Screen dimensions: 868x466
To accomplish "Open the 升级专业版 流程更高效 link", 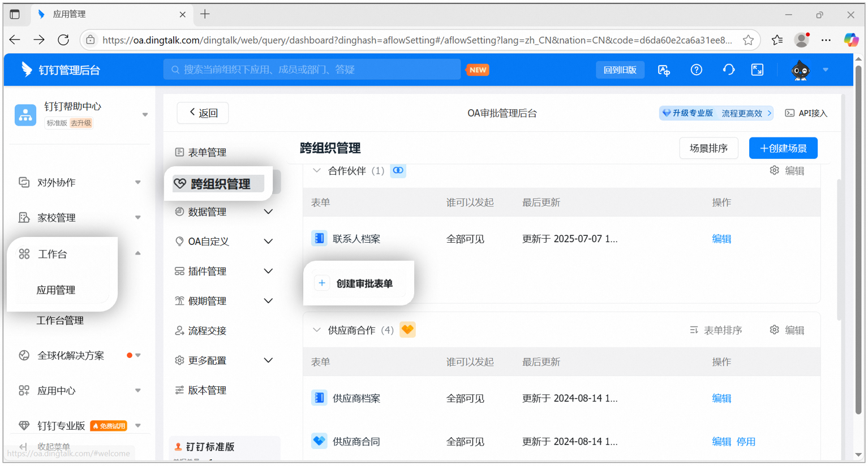I will click(716, 113).
